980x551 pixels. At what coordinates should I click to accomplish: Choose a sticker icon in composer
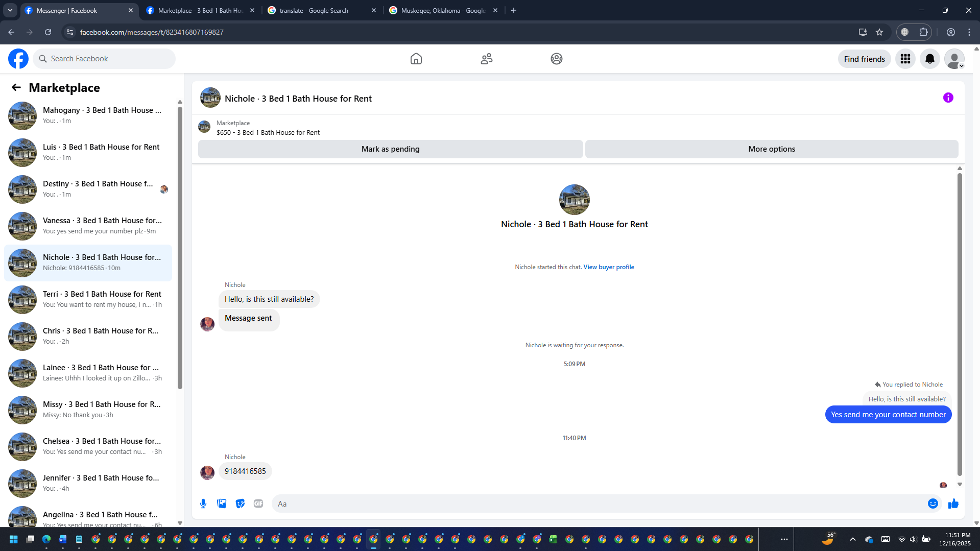(240, 504)
